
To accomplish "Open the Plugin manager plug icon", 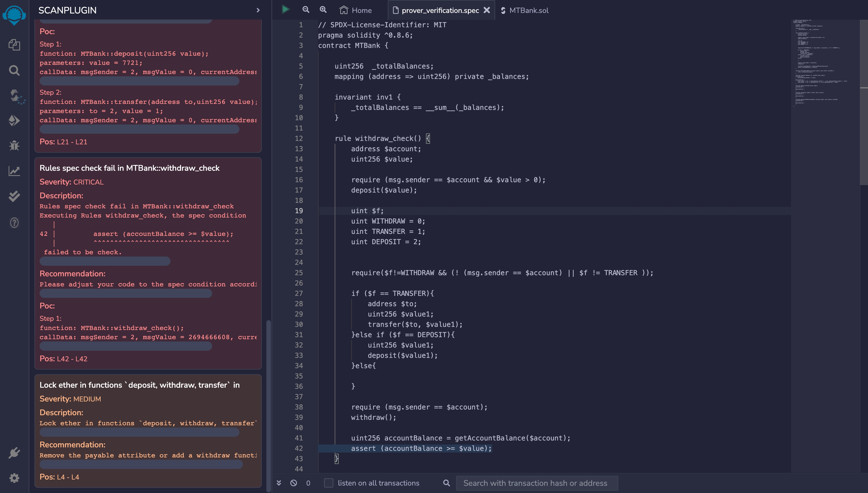I will click(14, 453).
